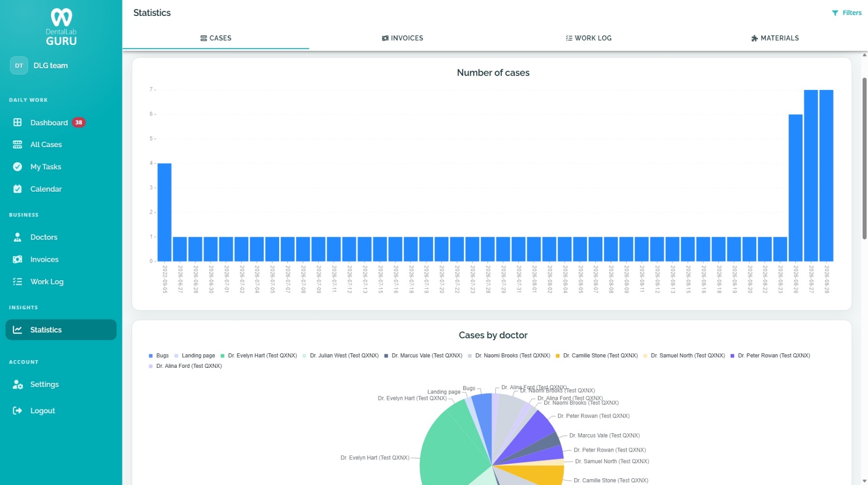The height and width of the screenshot is (485, 868).
Task: Toggle Dr. Alina Ford legend entry
Action: [185, 366]
